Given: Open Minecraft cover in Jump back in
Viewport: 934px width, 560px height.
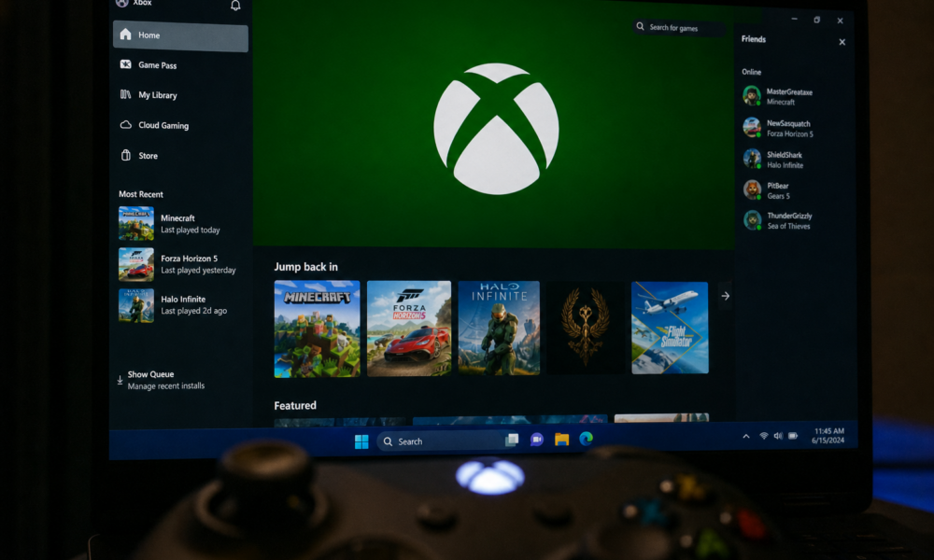Looking at the screenshot, I should point(317,329).
